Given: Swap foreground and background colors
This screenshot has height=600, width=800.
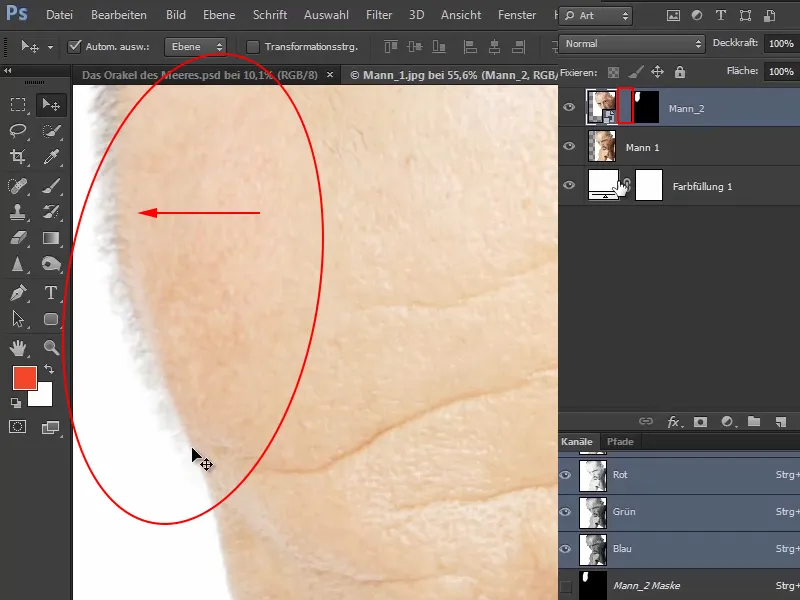Looking at the screenshot, I should click(49, 368).
